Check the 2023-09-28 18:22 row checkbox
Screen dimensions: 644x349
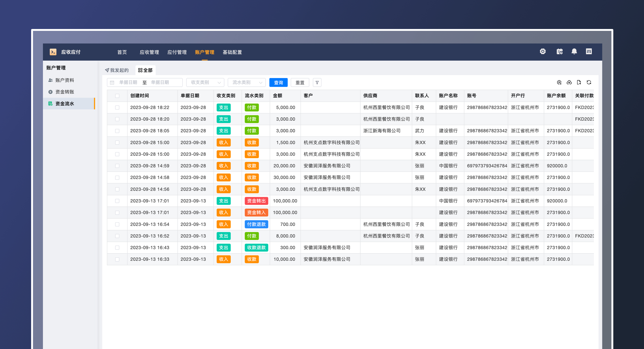pos(117,107)
